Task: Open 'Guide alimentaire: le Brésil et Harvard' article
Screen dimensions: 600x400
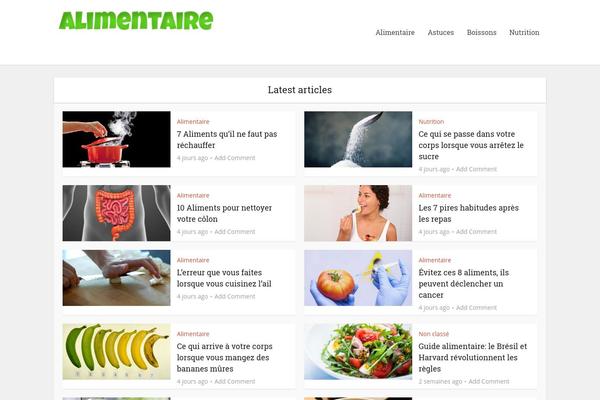Action: point(473,358)
